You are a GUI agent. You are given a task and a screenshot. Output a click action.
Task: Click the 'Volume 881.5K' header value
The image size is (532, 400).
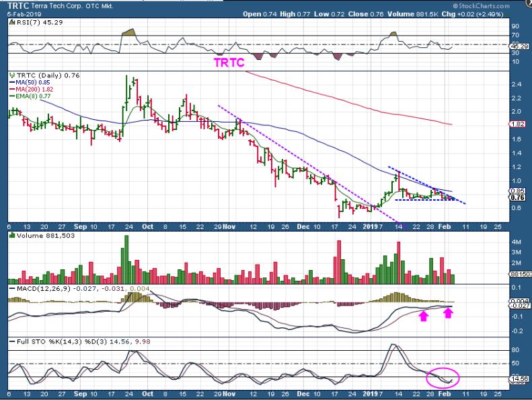[x=414, y=14]
